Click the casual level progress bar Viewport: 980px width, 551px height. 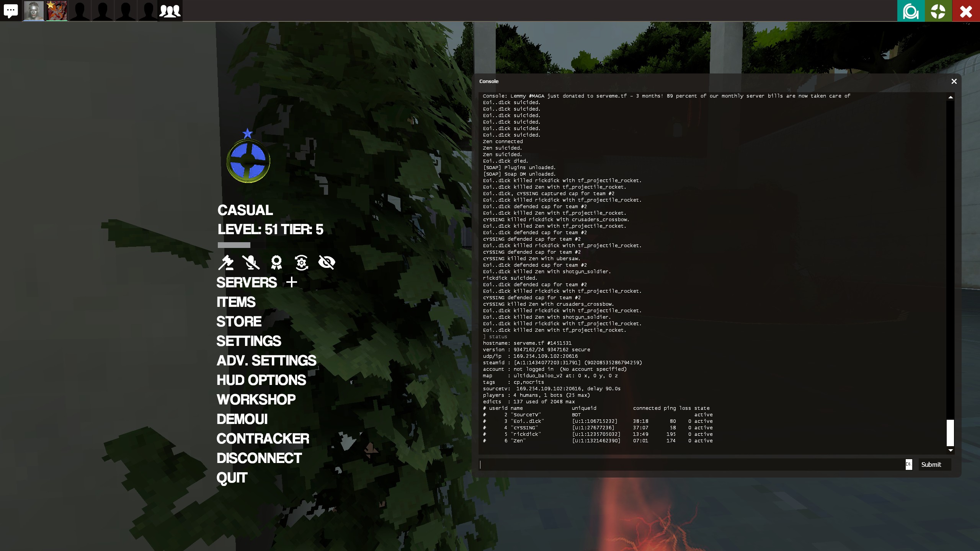point(234,245)
